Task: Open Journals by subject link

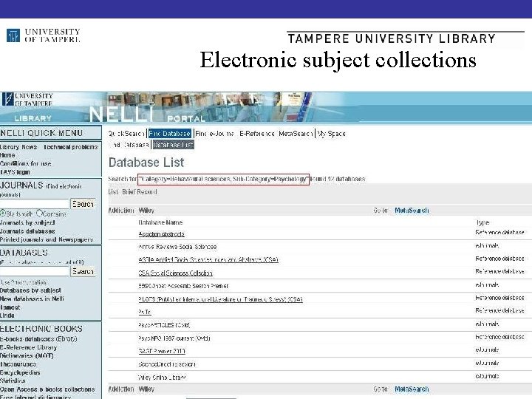Action: click(x=27, y=222)
